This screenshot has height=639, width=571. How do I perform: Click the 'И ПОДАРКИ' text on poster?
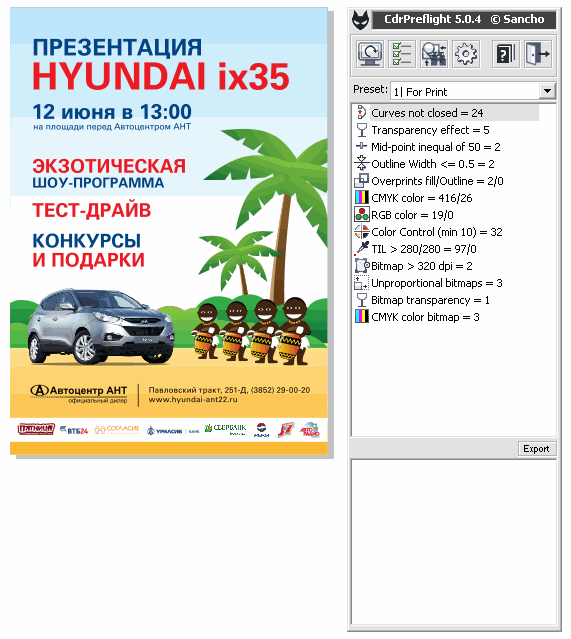coord(88,260)
